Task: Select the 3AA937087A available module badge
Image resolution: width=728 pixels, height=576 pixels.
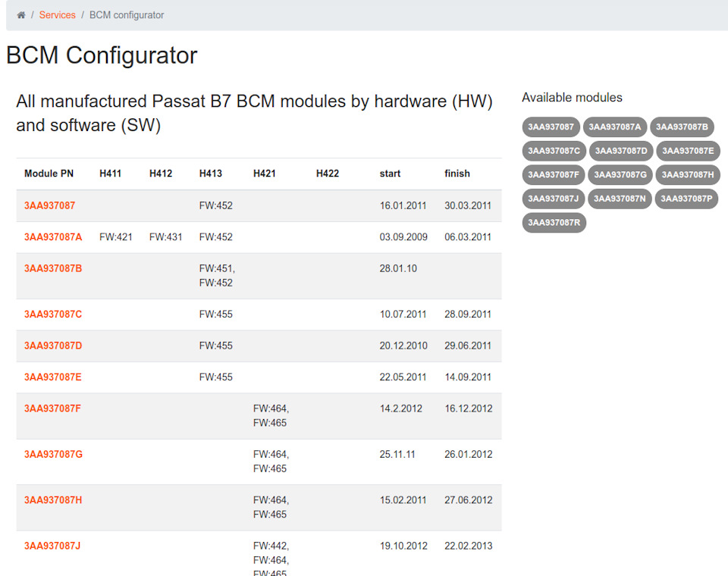Action: tap(615, 127)
